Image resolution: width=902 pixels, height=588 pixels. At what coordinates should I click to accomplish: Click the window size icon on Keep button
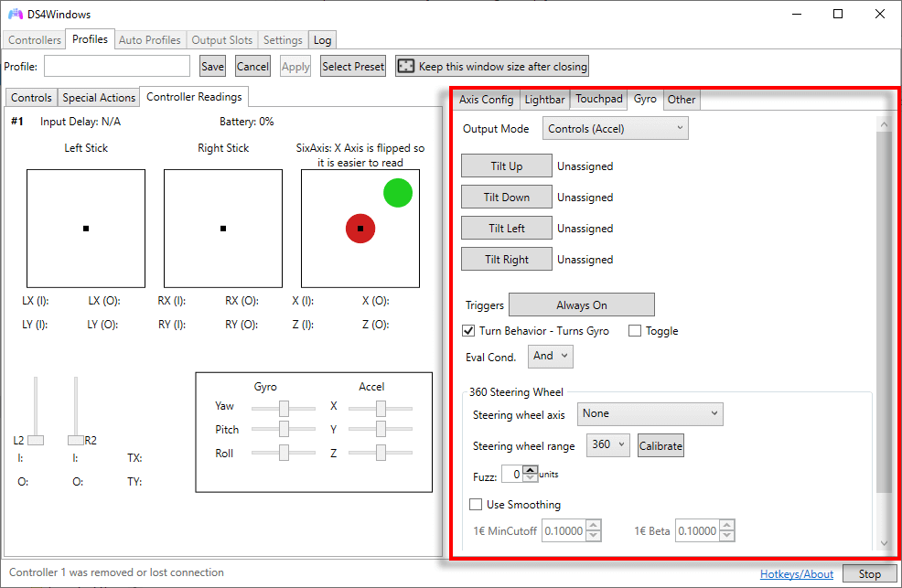click(406, 66)
